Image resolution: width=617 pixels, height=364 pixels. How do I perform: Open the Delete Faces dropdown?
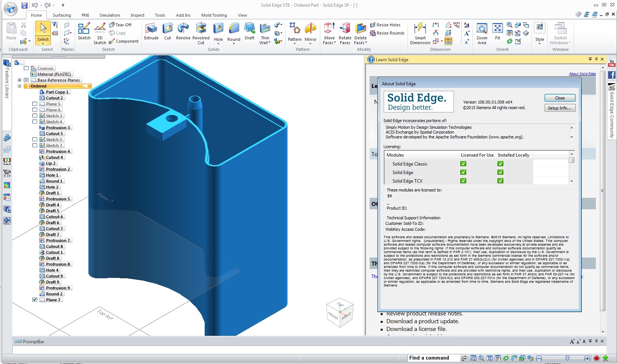366,43
